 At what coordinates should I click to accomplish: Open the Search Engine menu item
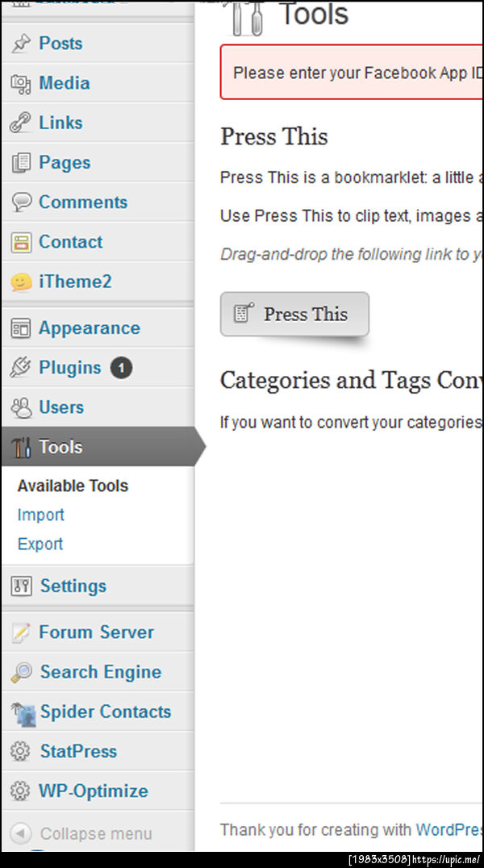(100, 672)
